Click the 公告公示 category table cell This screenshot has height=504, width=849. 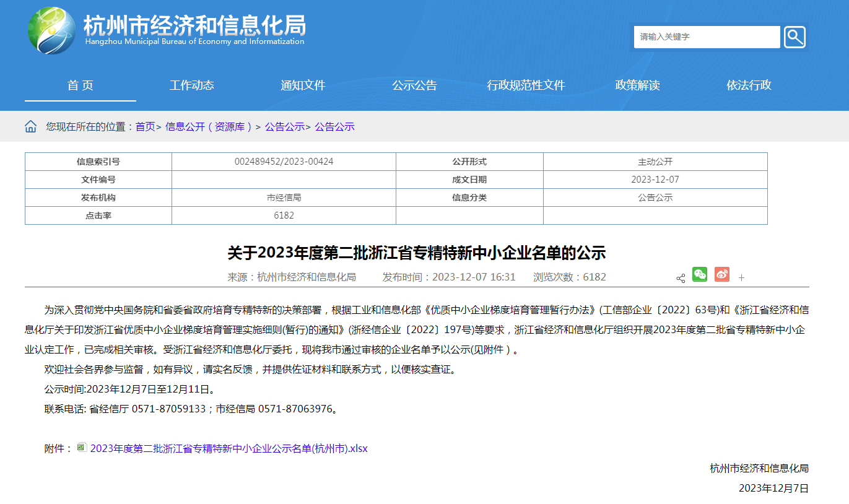655,198
